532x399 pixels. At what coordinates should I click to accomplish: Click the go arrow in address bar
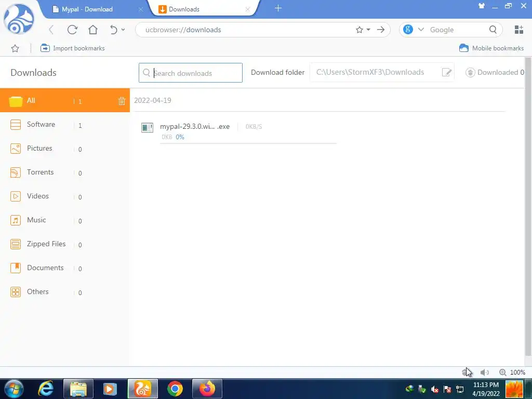(x=381, y=30)
